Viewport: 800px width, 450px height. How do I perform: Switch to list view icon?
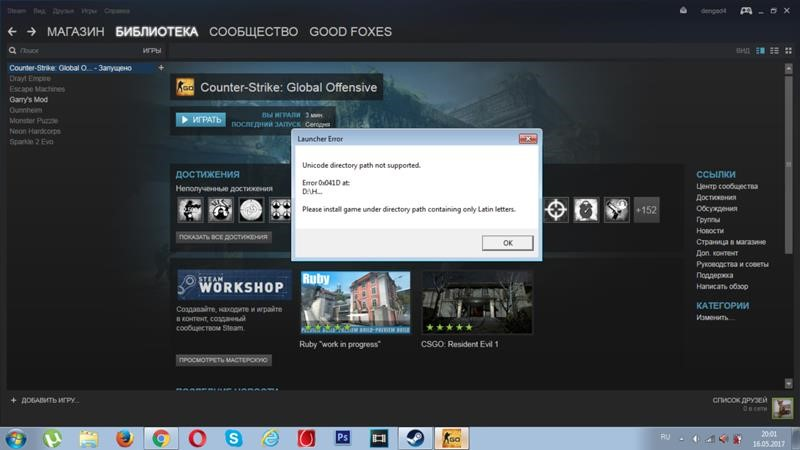point(774,51)
